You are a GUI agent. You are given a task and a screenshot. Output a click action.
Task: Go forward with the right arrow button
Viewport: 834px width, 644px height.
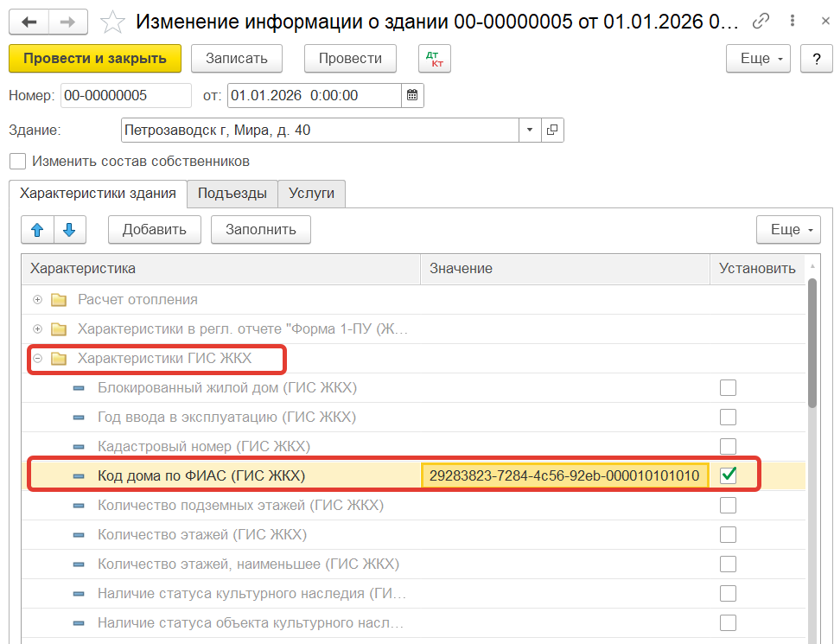point(68,22)
